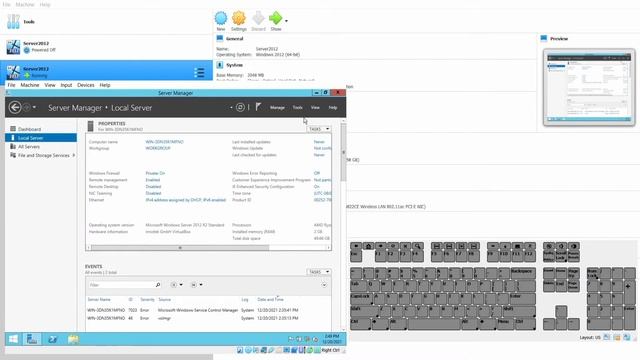640x360 pixels.
Task: Open the running VM's list menu icon
Action: [199, 73]
